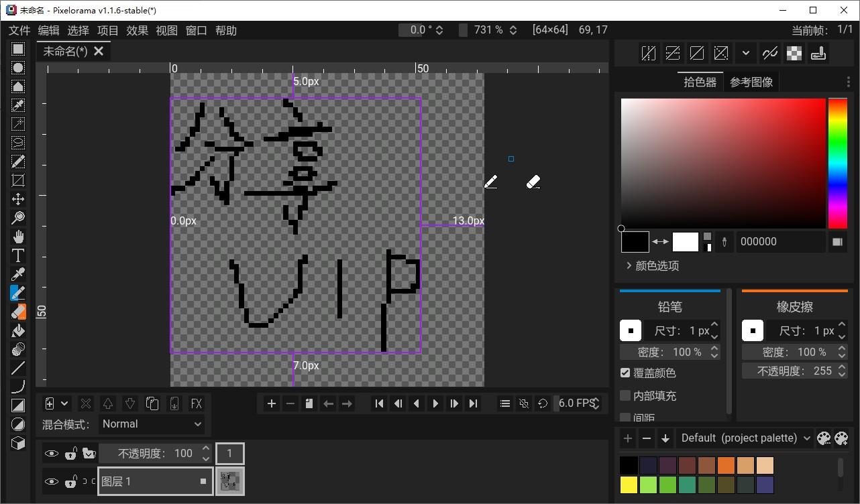Open the 效果 menu
The image size is (860, 504).
[x=137, y=30]
